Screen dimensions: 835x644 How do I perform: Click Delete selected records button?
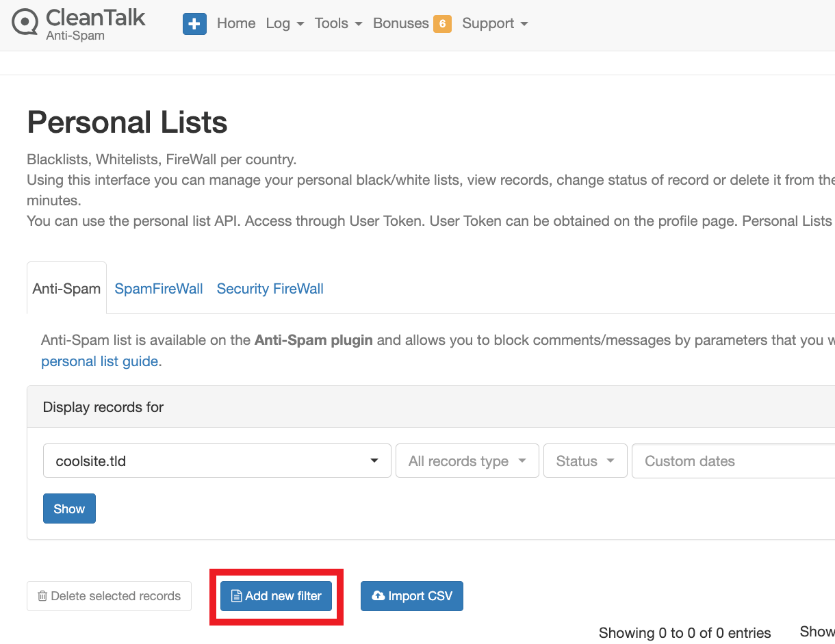109,596
